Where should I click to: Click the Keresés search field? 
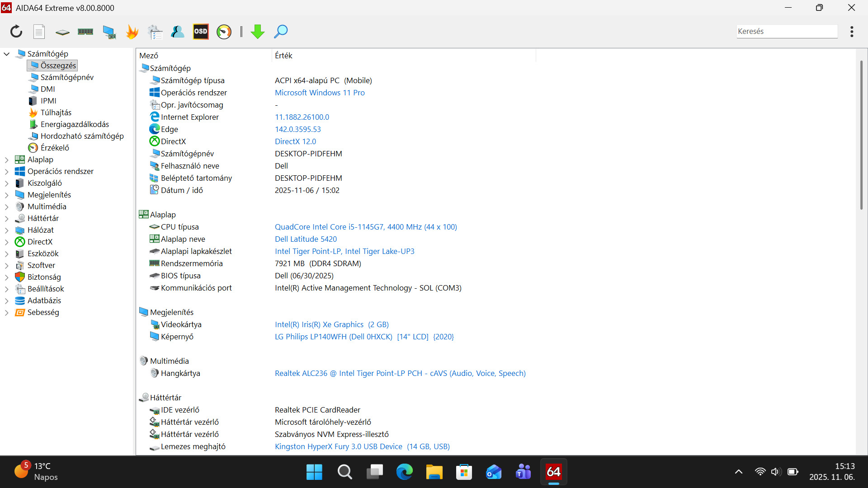click(x=787, y=31)
